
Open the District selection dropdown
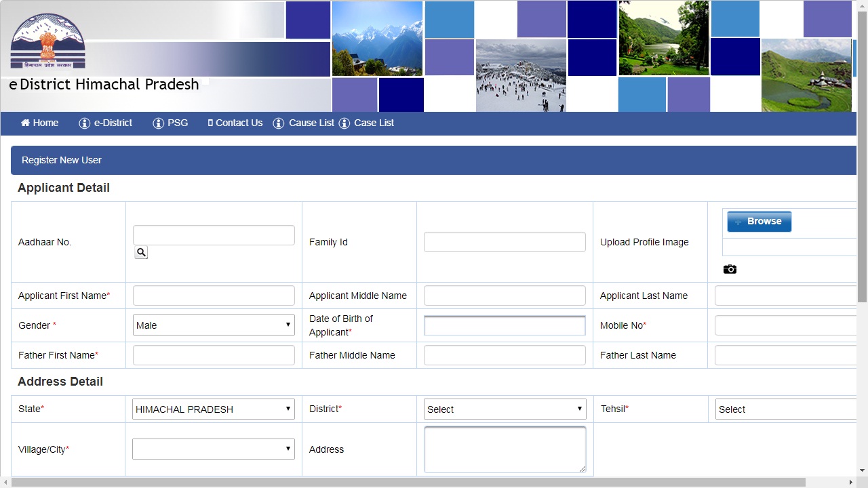[505, 409]
